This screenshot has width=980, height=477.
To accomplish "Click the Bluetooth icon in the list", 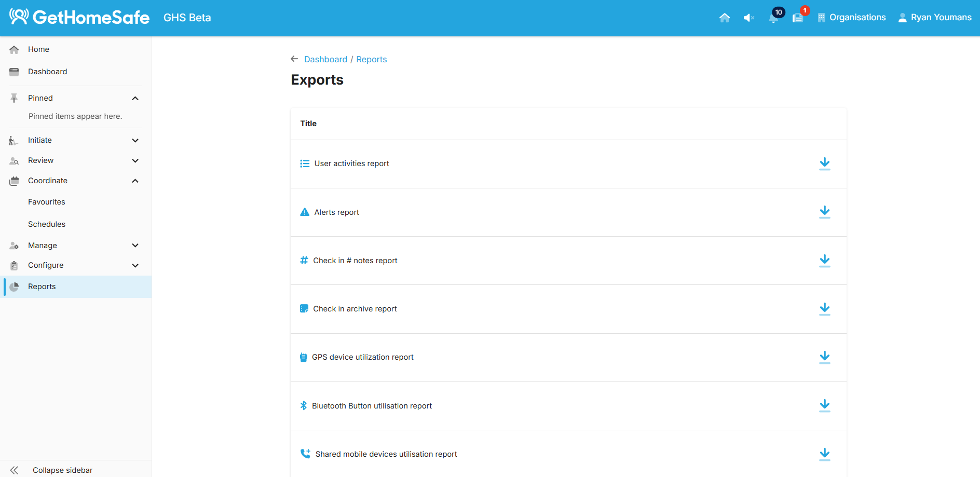I will [x=304, y=405].
